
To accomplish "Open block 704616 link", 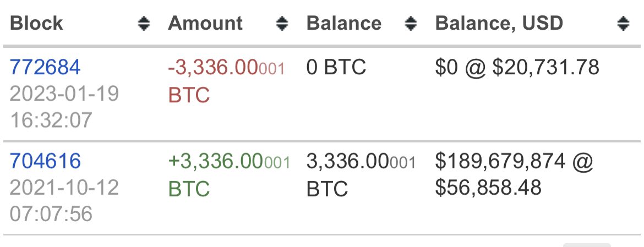I will pos(45,162).
